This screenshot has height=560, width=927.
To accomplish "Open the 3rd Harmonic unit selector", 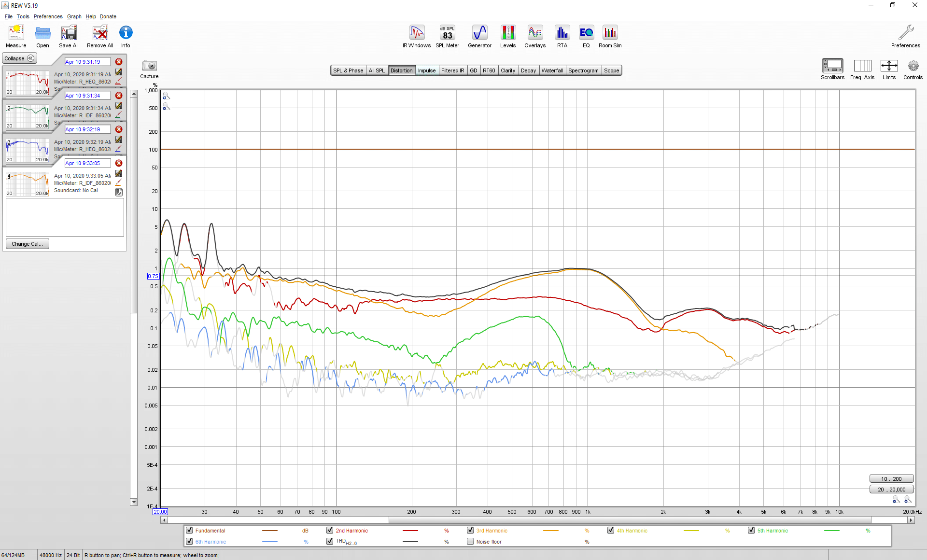I will pyautogui.click(x=587, y=531).
